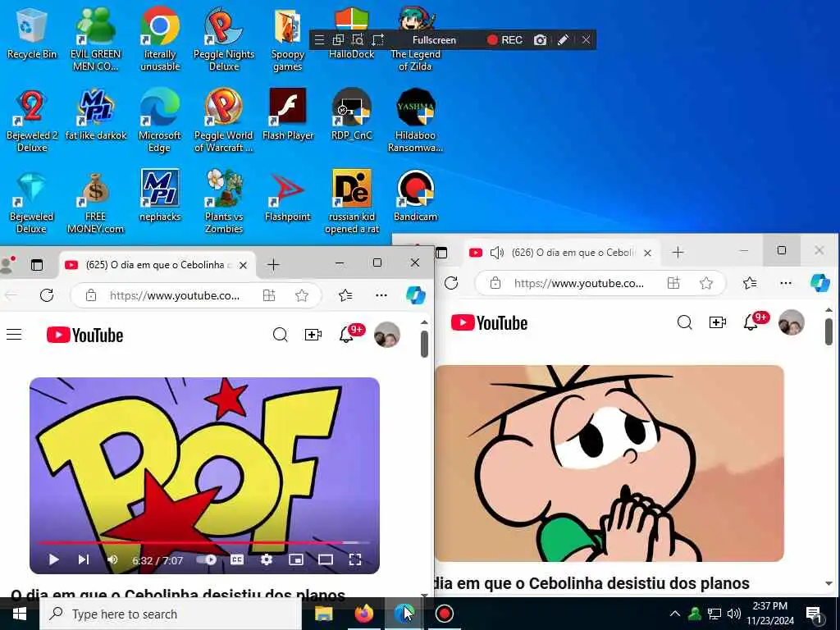Image resolution: width=840 pixels, height=630 pixels.
Task: Open new tab in right Edge window
Action: tap(678, 253)
